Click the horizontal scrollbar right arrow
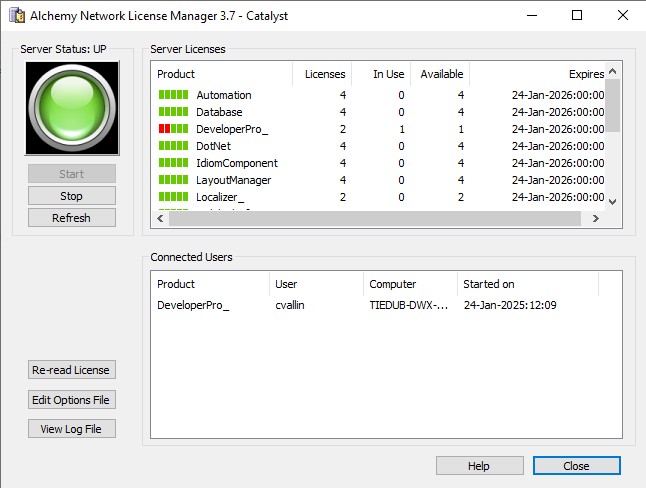 [x=596, y=218]
